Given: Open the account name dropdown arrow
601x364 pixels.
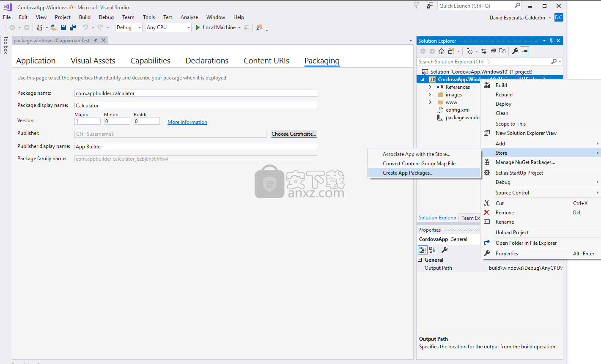Looking at the screenshot, I should pyautogui.click(x=550, y=18).
